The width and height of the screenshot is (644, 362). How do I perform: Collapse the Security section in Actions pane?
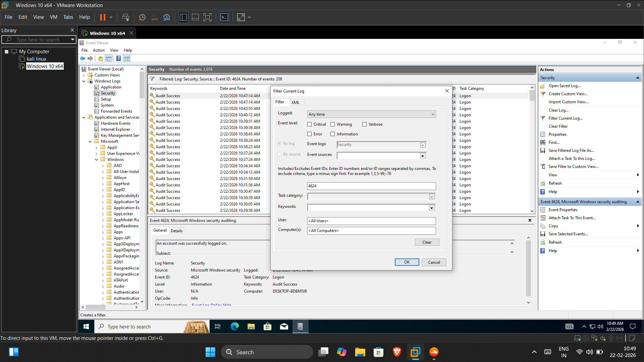(638, 78)
